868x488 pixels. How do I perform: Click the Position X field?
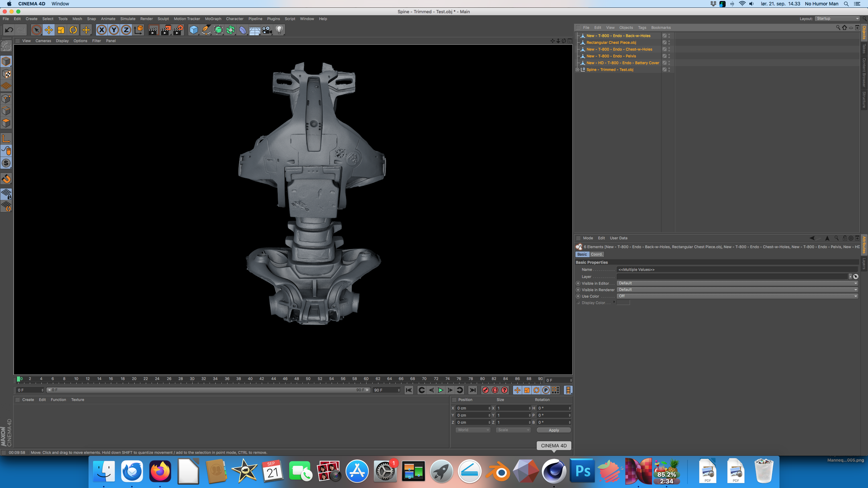coord(473,408)
